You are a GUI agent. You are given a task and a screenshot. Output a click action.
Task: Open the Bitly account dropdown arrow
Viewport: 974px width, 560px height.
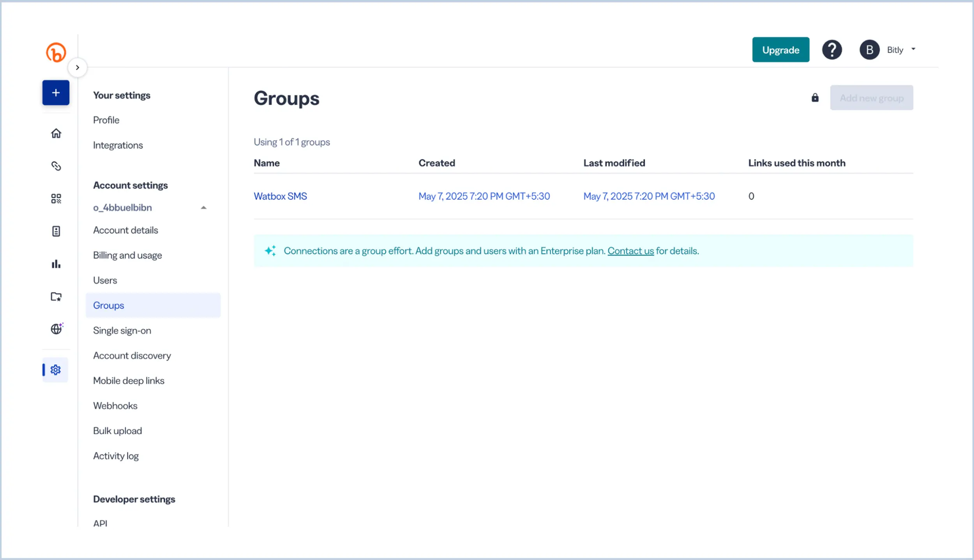point(913,49)
